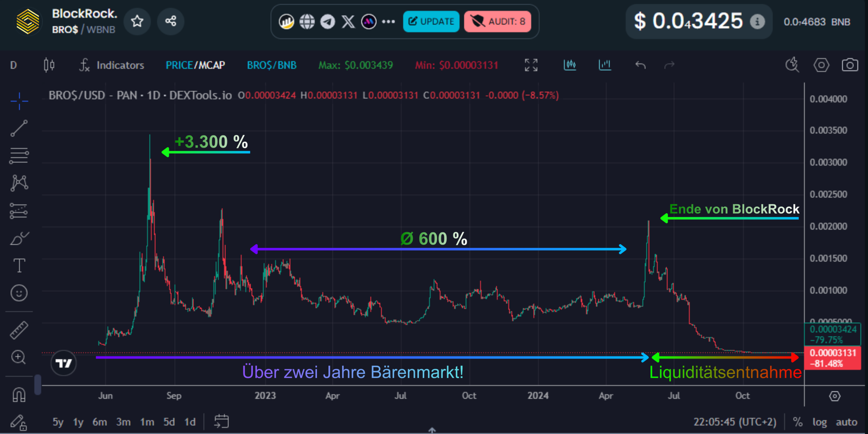Click the UPDATE button
868x434 pixels.
click(431, 22)
